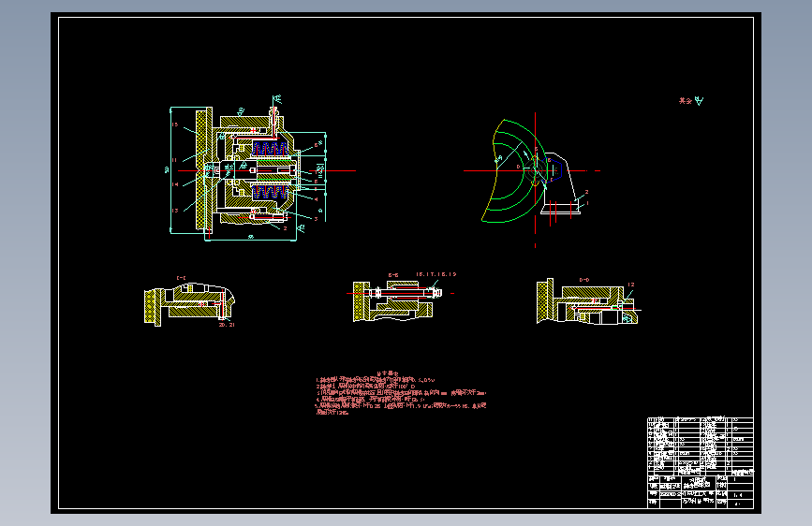Click the title block in the drawing corner
Viewport: 812px width, 526px height.
click(701, 462)
